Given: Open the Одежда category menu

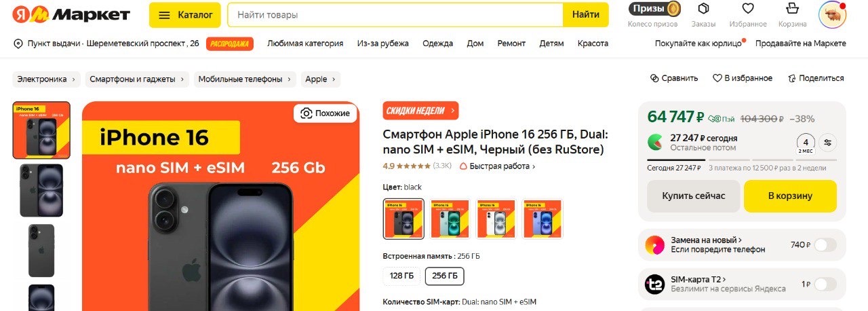Looking at the screenshot, I should pyautogui.click(x=437, y=43).
